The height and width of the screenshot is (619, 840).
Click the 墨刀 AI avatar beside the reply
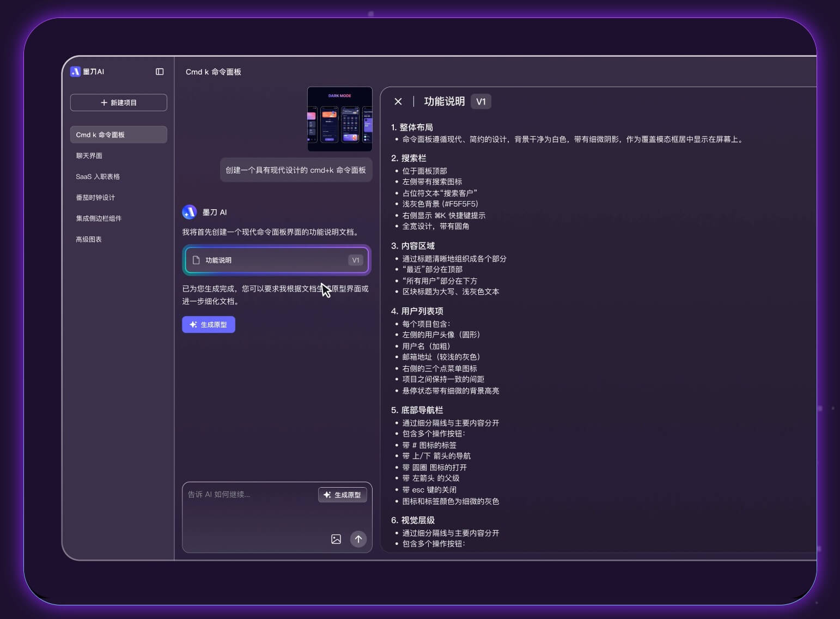(190, 212)
